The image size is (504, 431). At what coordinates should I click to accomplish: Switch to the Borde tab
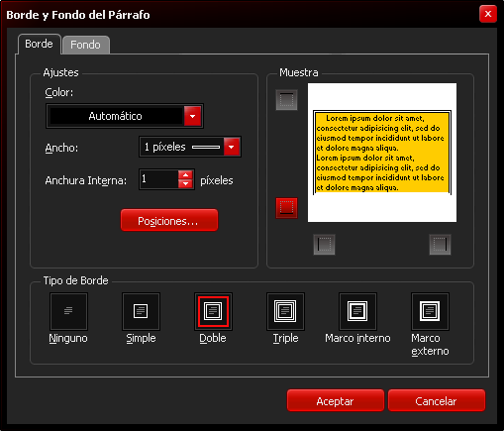pyautogui.click(x=39, y=44)
